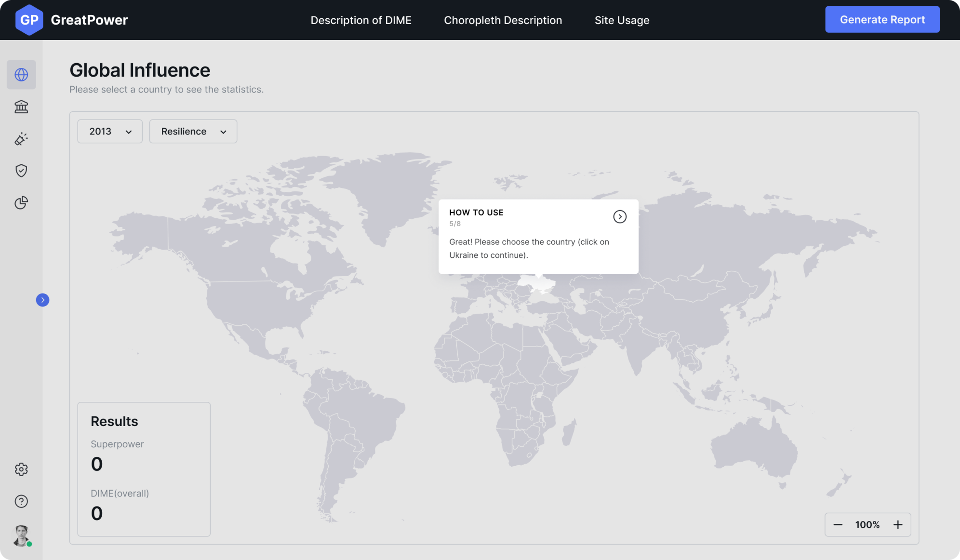
Task: Click Ukraine on the world map
Action: pos(540,284)
